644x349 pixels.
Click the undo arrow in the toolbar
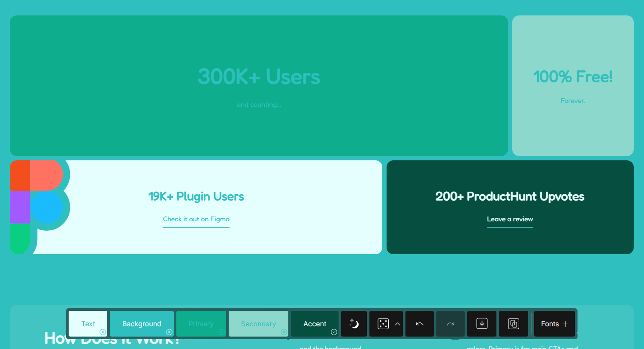click(420, 324)
